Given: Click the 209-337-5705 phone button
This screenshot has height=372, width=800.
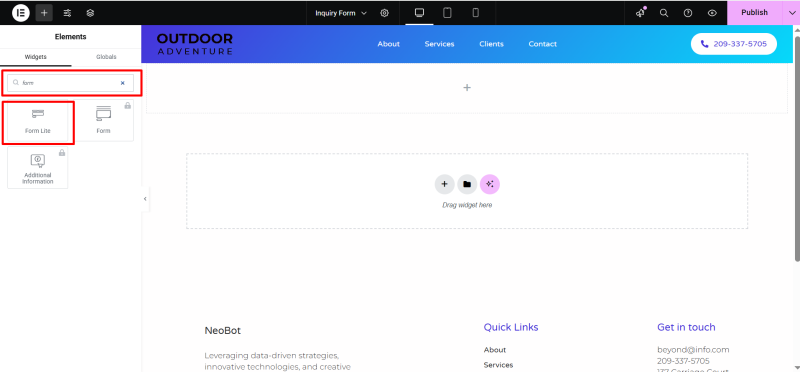Looking at the screenshot, I should click(734, 44).
